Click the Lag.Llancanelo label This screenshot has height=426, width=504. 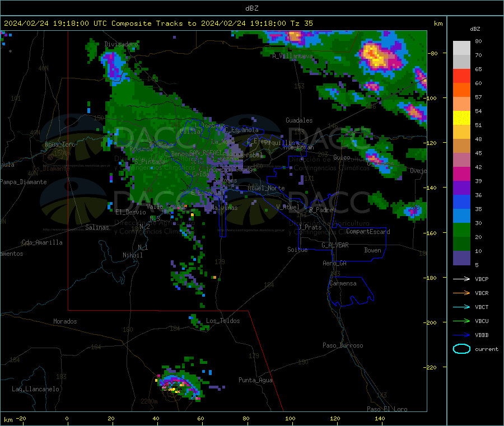35,389
